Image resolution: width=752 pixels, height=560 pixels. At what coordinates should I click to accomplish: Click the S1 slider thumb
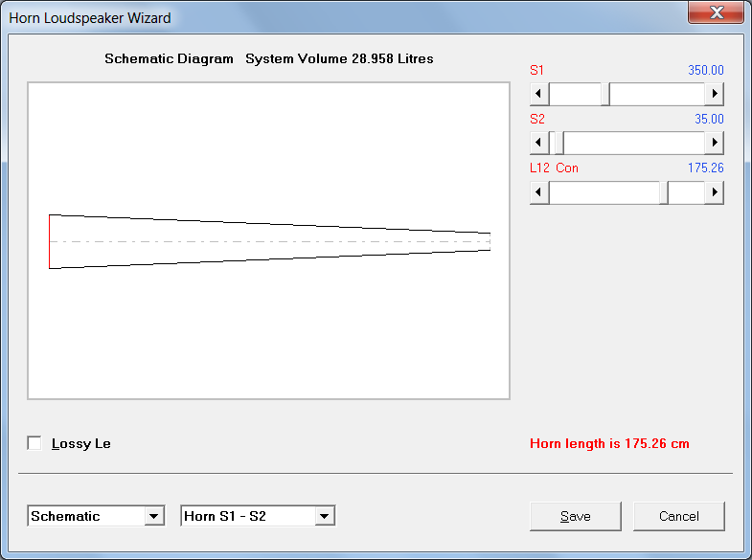pos(605,94)
